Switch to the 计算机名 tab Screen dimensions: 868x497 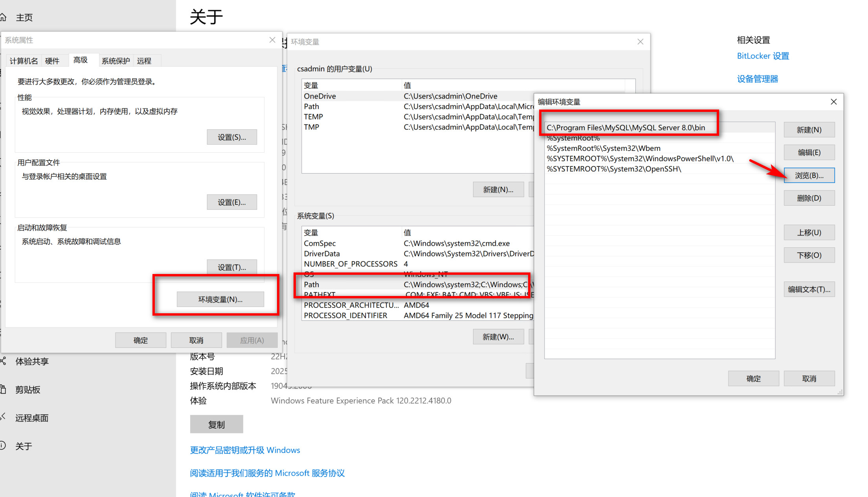[x=23, y=60]
